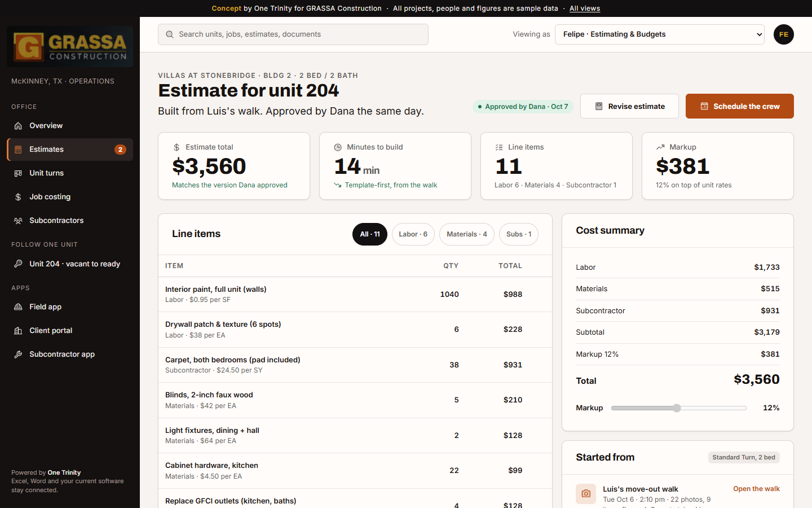Viewport: 812px width, 508px height.
Task: Select Cabinet hardware, kitchen row
Action: click(355, 471)
